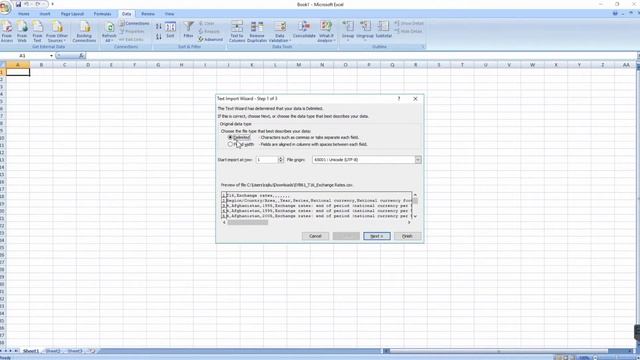Click the From Text import icon

point(37,31)
